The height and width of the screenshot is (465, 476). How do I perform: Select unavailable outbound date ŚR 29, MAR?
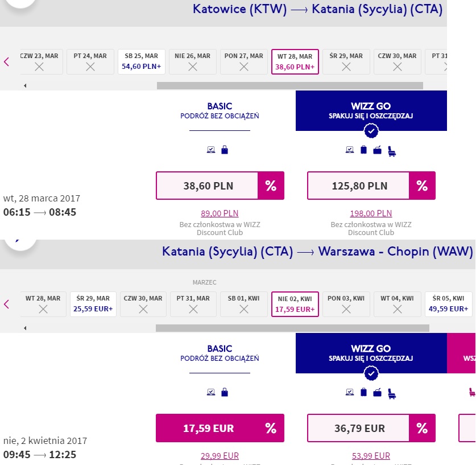coord(346,61)
